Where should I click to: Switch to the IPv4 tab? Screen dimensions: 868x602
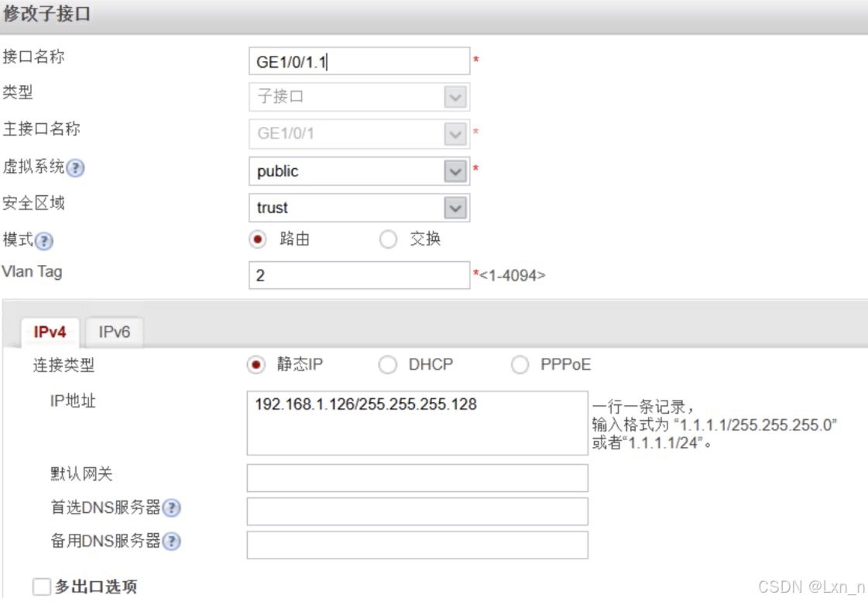(50, 332)
